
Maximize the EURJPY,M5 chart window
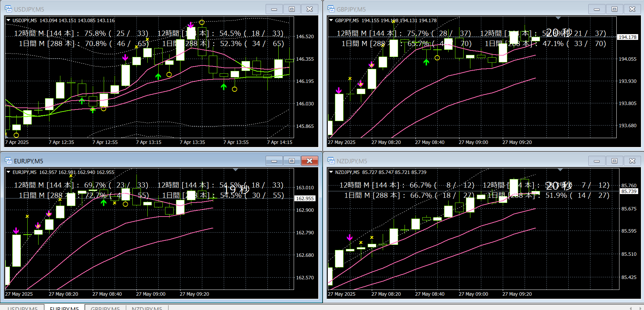[x=292, y=161]
